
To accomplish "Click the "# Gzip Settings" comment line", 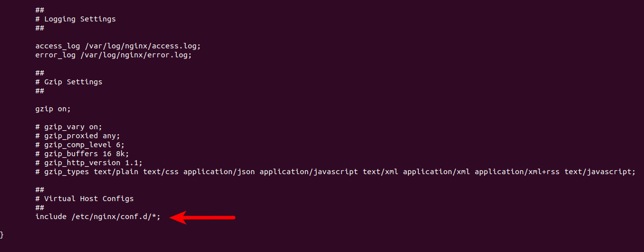I will pos(69,82).
